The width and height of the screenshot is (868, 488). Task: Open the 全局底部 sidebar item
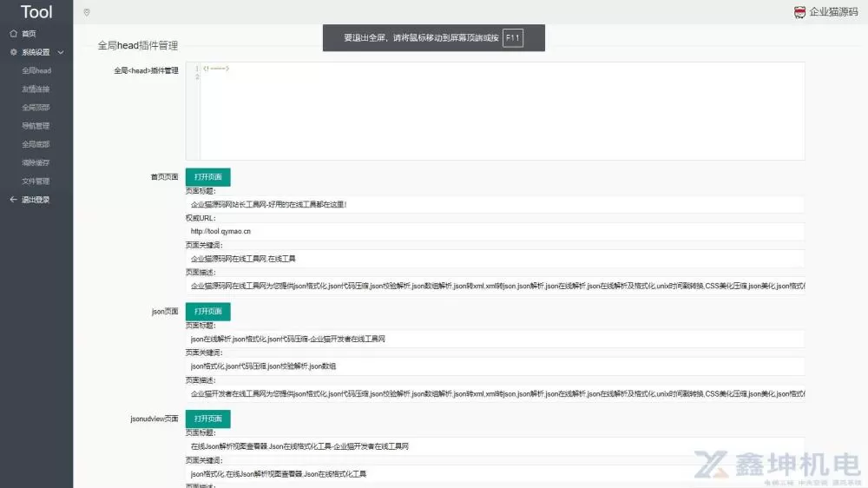pyautogui.click(x=36, y=144)
